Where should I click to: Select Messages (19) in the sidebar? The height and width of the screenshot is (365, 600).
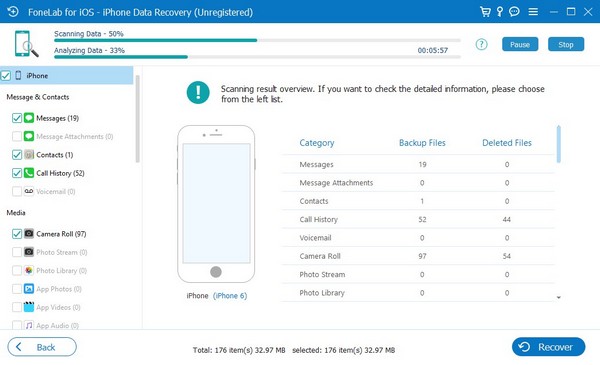click(x=57, y=118)
